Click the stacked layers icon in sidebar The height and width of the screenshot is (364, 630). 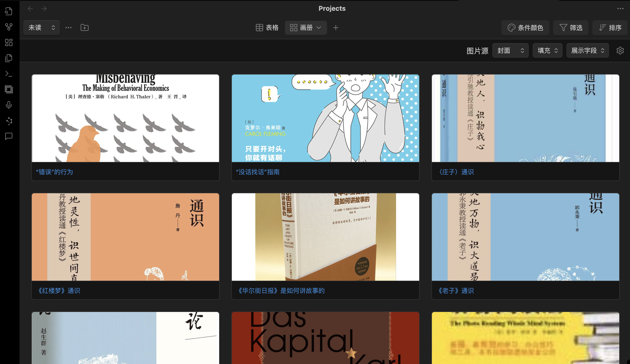tap(9, 89)
